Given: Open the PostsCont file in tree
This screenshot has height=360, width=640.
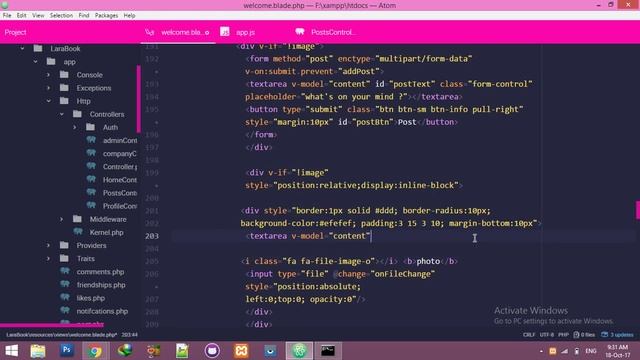Looking at the screenshot, I should [120, 193].
